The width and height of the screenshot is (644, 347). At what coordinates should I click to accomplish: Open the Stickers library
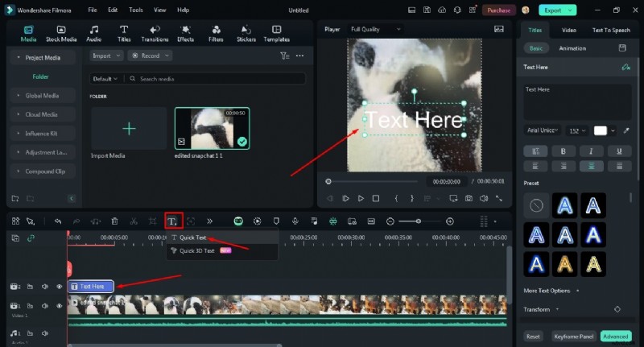point(246,34)
